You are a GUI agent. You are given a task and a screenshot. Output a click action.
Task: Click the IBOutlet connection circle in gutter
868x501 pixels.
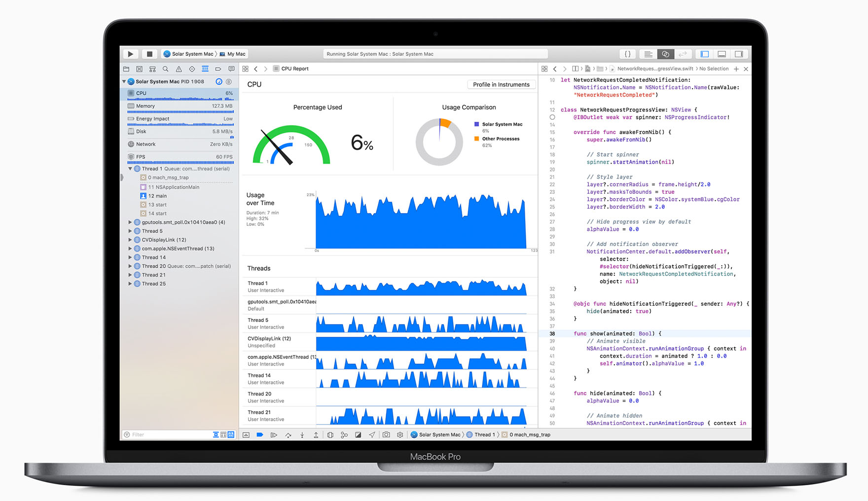552,117
